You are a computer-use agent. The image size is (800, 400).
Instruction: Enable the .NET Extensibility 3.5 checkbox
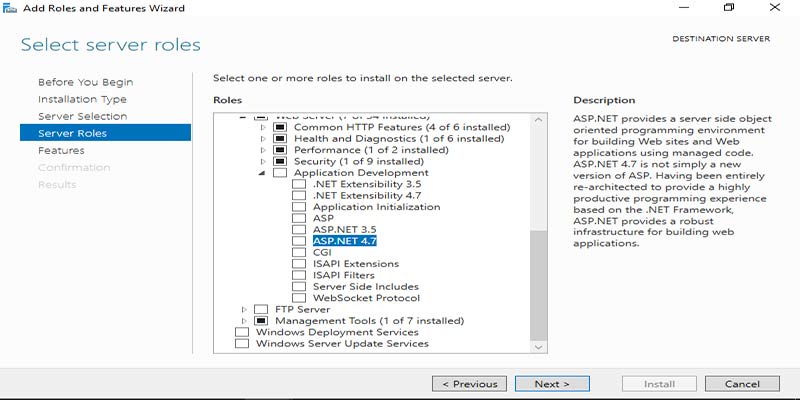click(298, 184)
